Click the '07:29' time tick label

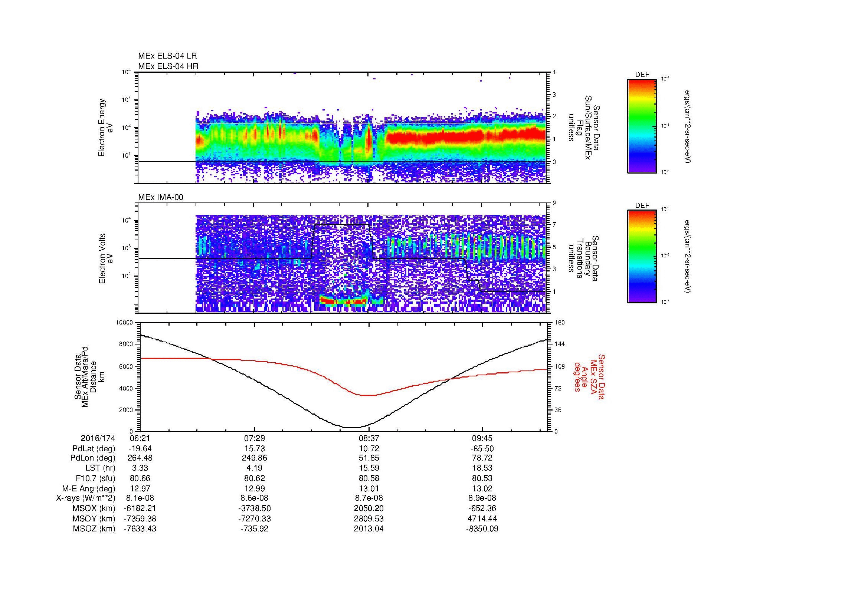point(255,438)
